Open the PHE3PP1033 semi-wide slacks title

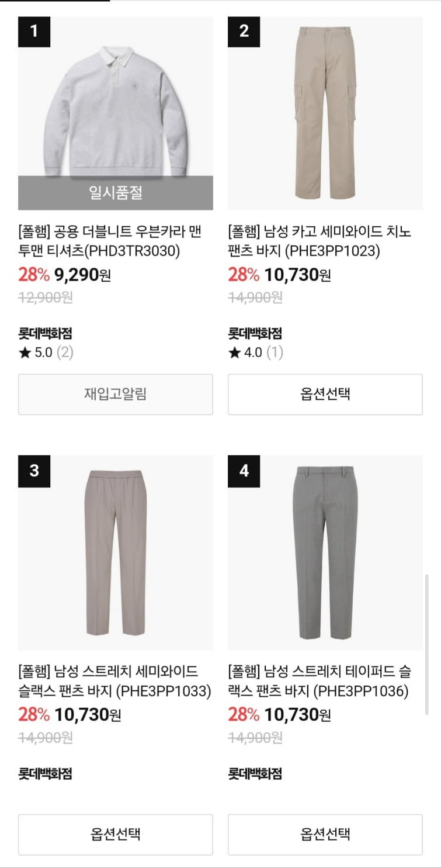114,681
